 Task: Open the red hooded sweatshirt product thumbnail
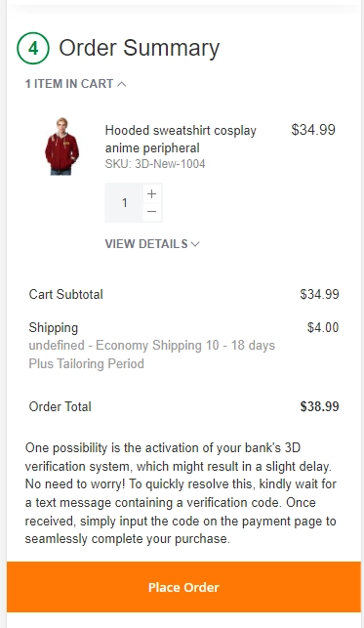[61, 147]
